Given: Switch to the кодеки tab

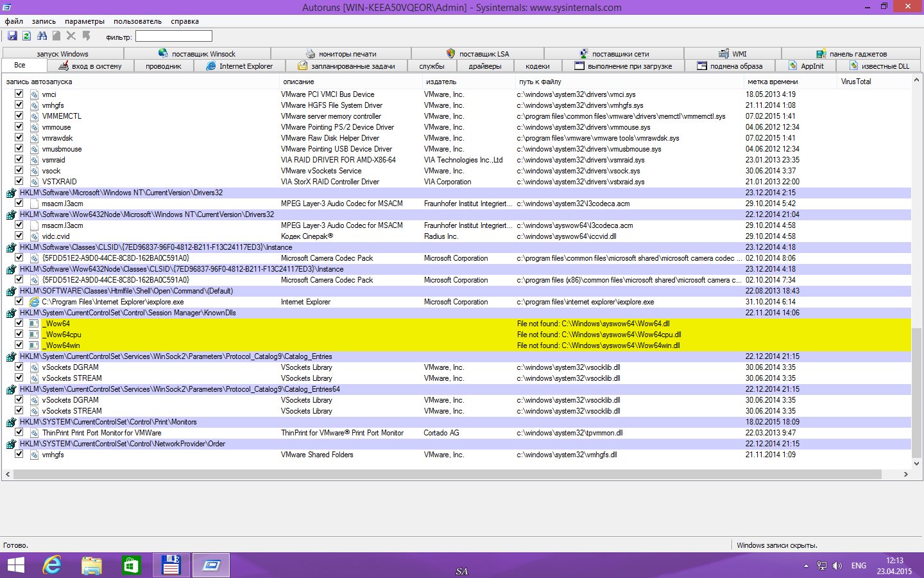Looking at the screenshot, I should [538, 66].
